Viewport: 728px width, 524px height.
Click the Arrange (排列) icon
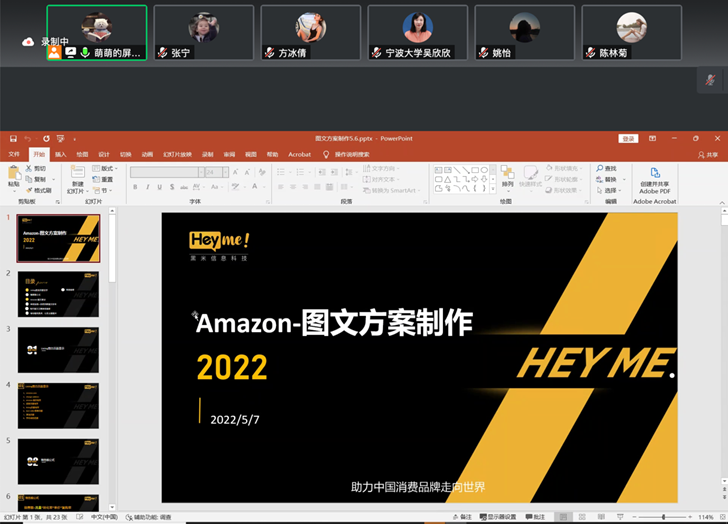coord(507,178)
